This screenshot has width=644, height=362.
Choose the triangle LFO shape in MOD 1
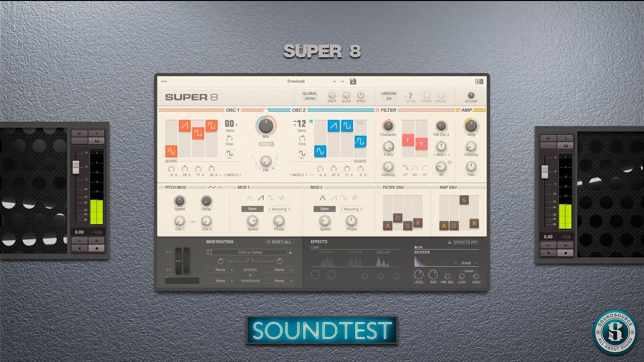(250, 198)
